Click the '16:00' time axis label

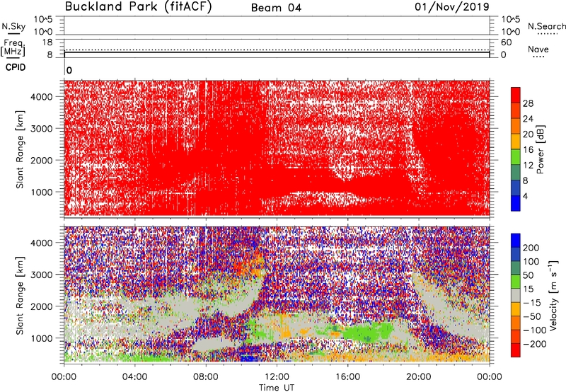[x=347, y=377]
